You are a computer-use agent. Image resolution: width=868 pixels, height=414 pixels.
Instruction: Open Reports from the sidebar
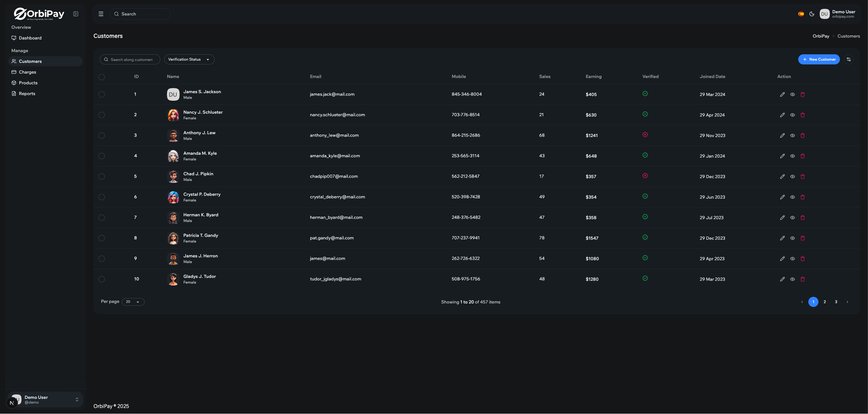pos(27,94)
